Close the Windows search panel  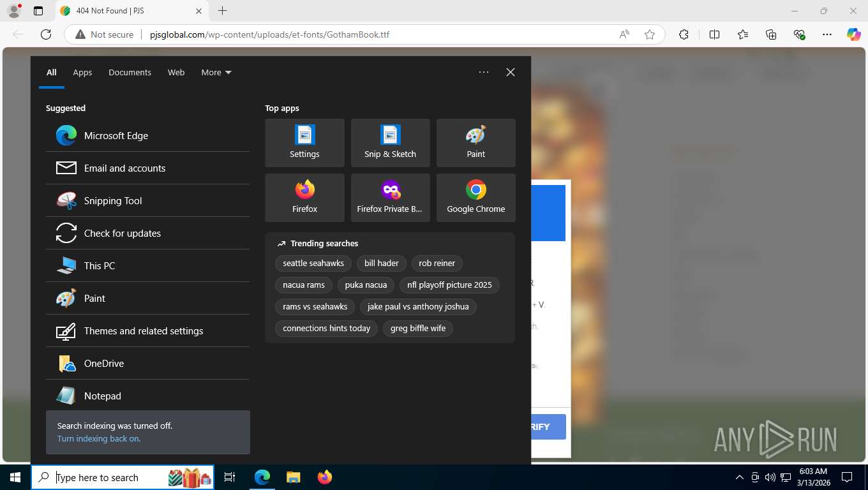(x=511, y=72)
